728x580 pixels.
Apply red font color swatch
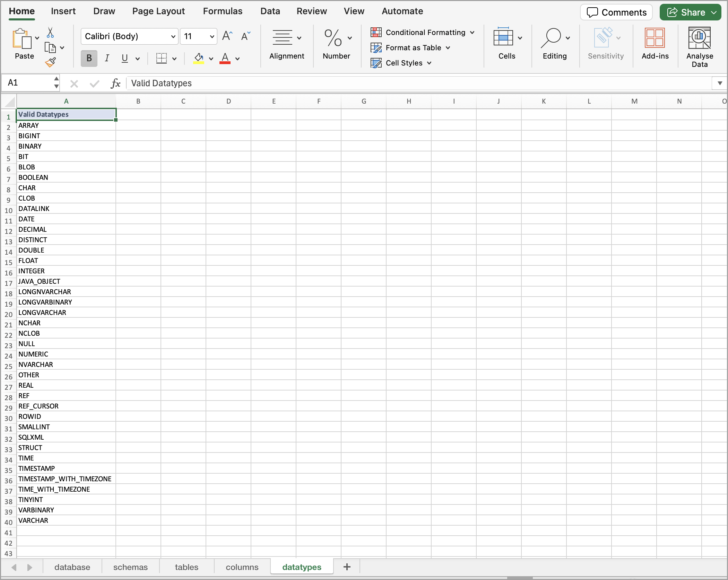(225, 58)
